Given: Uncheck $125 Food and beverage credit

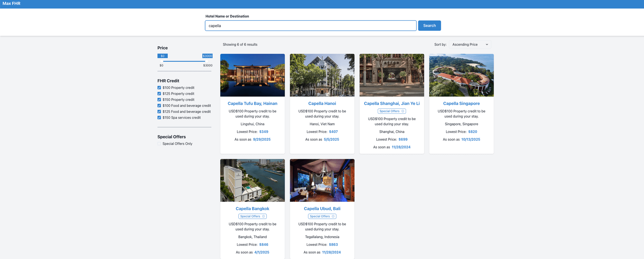Looking at the screenshot, I should 159,112.
